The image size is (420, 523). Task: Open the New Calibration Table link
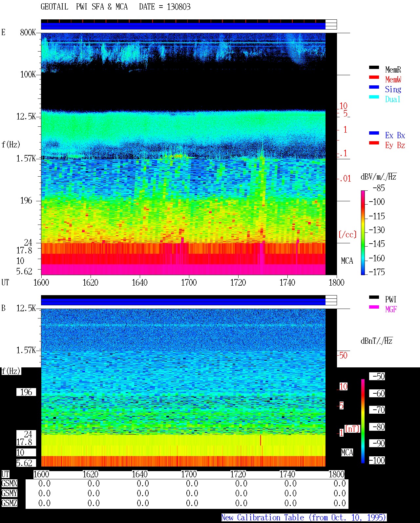304,518
